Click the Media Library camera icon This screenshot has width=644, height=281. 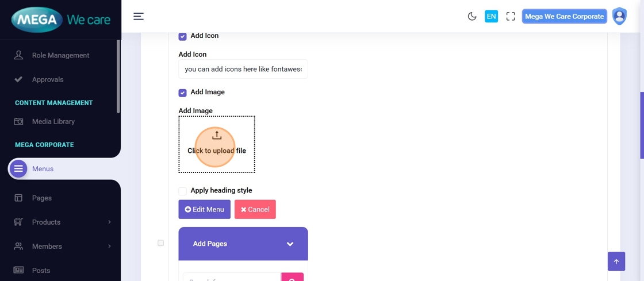point(18,122)
